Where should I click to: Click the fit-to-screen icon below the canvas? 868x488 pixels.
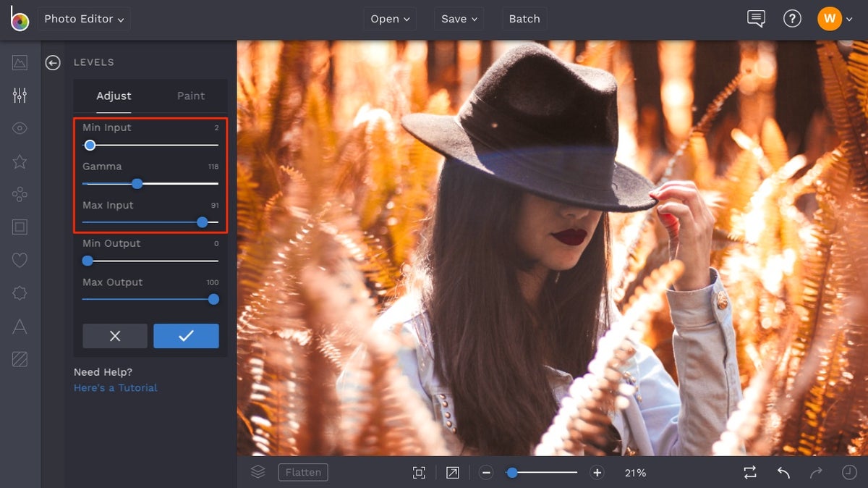pyautogui.click(x=420, y=471)
